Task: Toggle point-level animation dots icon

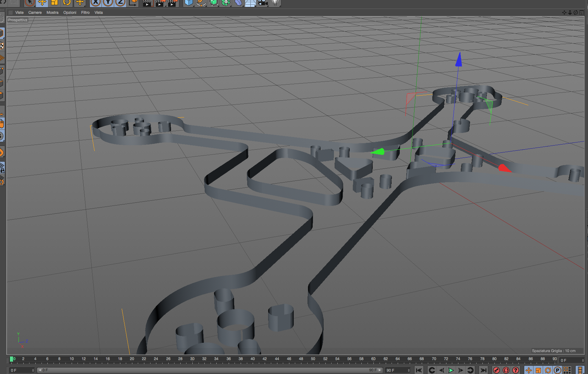Action: tap(567, 370)
